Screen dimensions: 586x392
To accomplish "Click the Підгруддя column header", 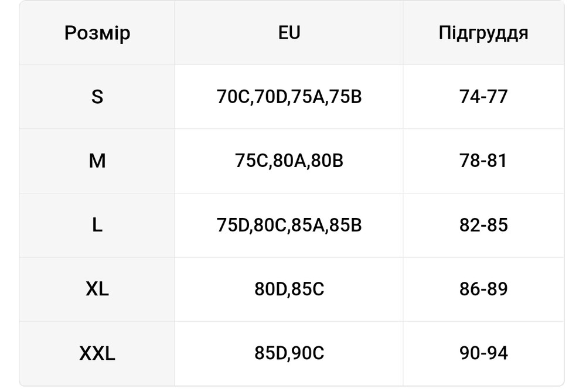I will (483, 33).
